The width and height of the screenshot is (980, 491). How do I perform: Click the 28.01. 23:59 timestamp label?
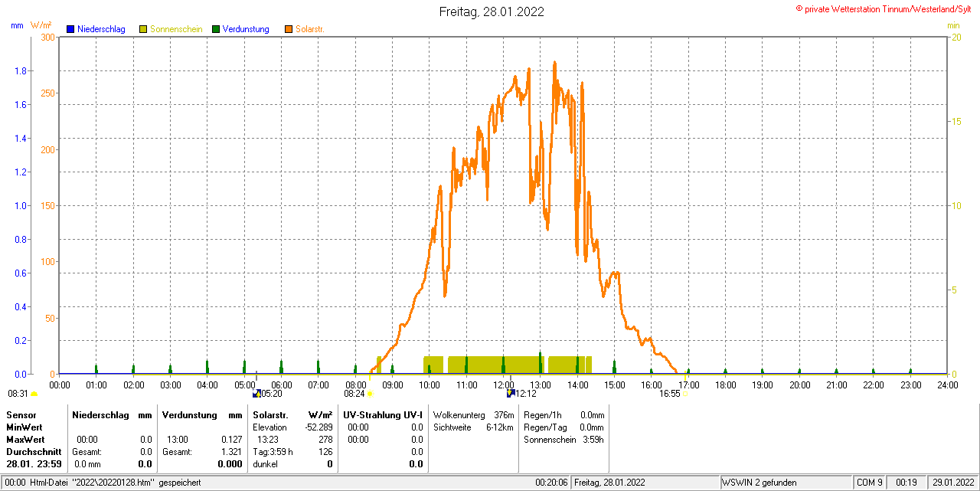point(34,464)
